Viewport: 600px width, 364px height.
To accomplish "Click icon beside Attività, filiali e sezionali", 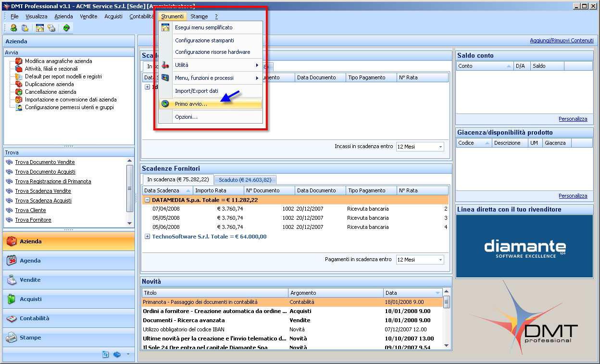I will point(19,69).
